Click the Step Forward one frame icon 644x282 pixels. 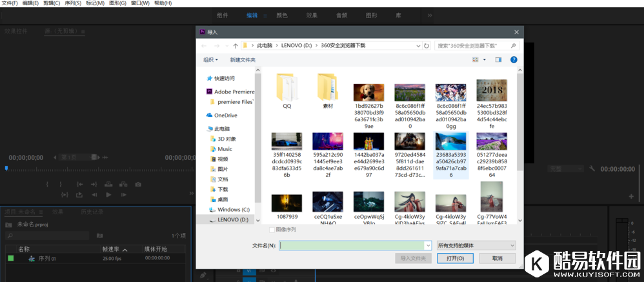(123, 195)
